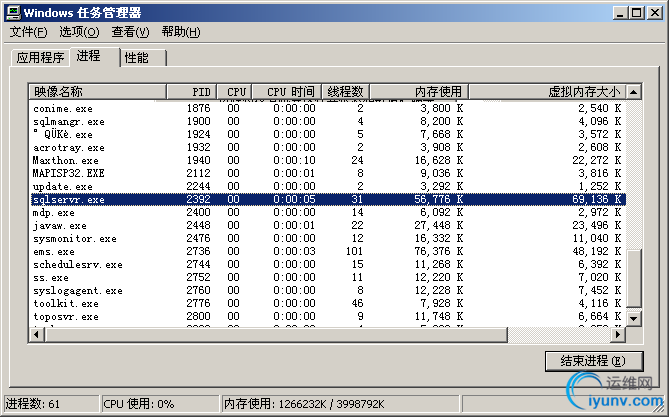Select the toolkit.exe process row
The image size is (669, 417).
tap(328, 303)
